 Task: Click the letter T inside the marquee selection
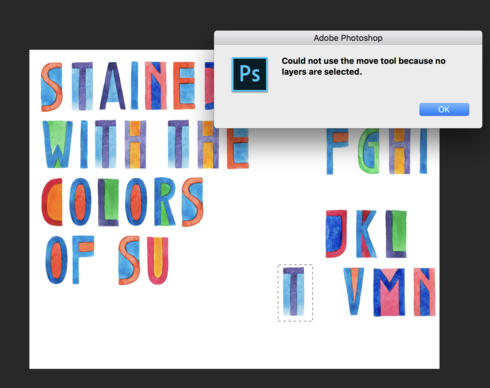293,291
